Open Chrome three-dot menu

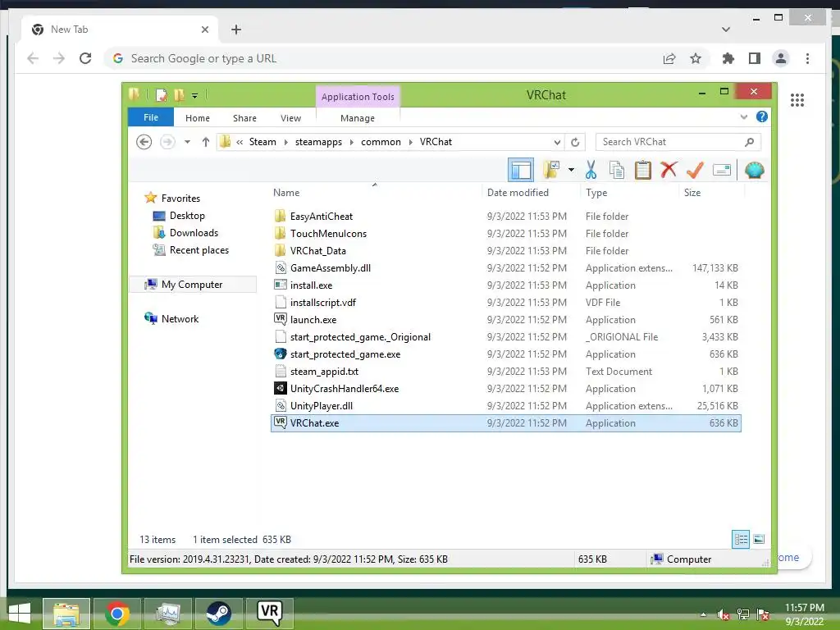click(807, 58)
